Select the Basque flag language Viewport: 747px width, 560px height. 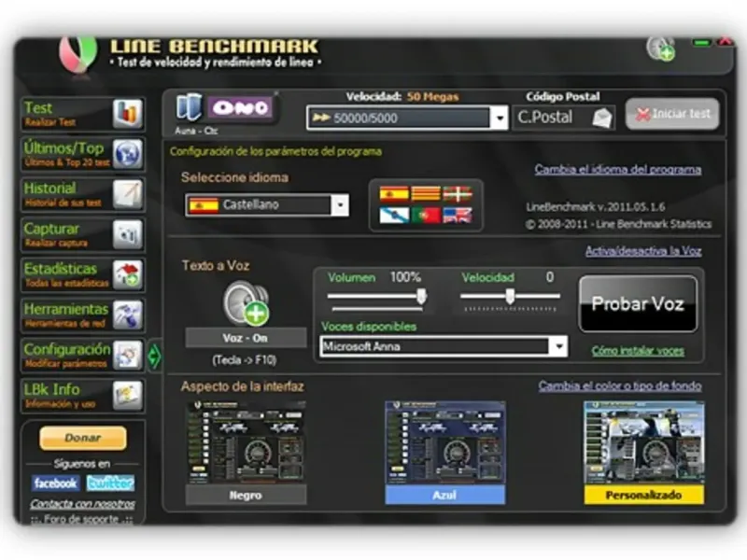[458, 194]
